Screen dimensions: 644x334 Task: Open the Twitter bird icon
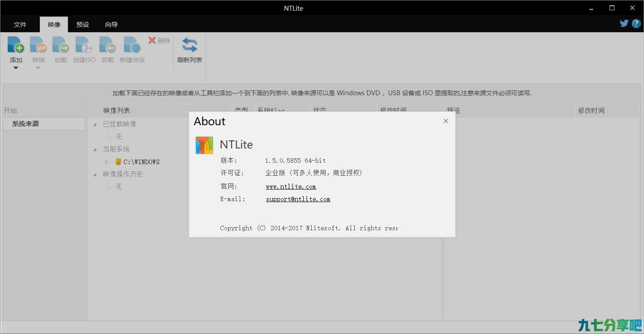(624, 23)
